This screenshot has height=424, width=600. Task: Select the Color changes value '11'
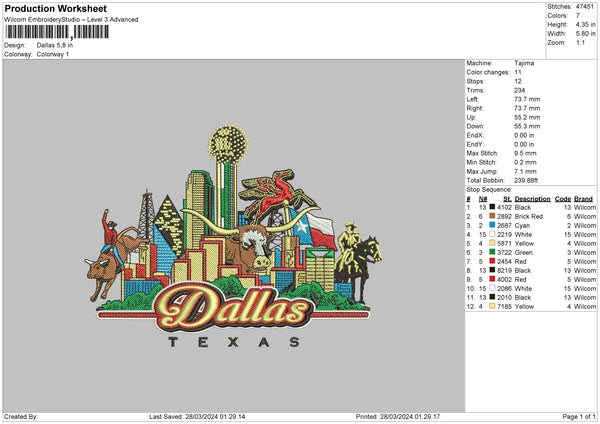[x=518, y=72]
